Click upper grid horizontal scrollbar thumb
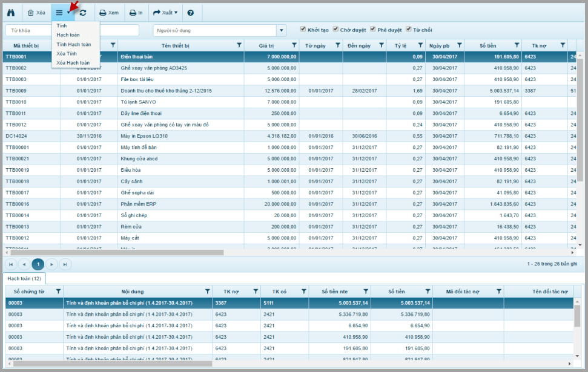The height and width of the screenshot is (372, 588). click(x=117, y=253)
